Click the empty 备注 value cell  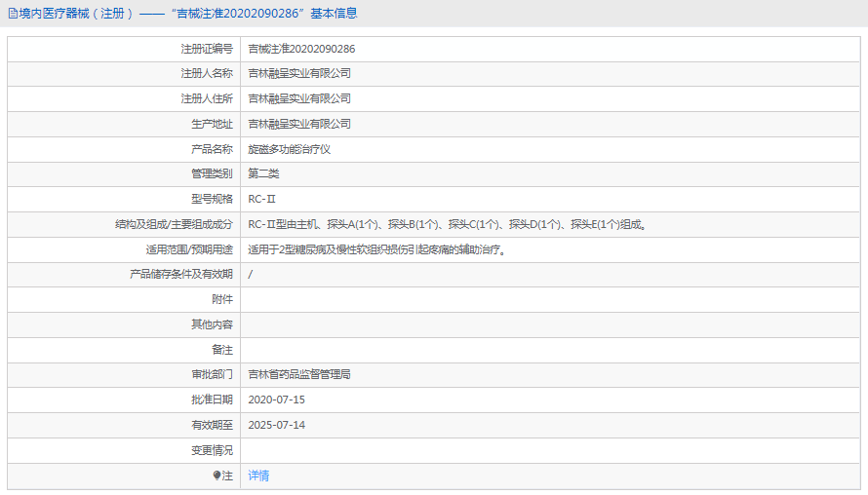[550, 350]
